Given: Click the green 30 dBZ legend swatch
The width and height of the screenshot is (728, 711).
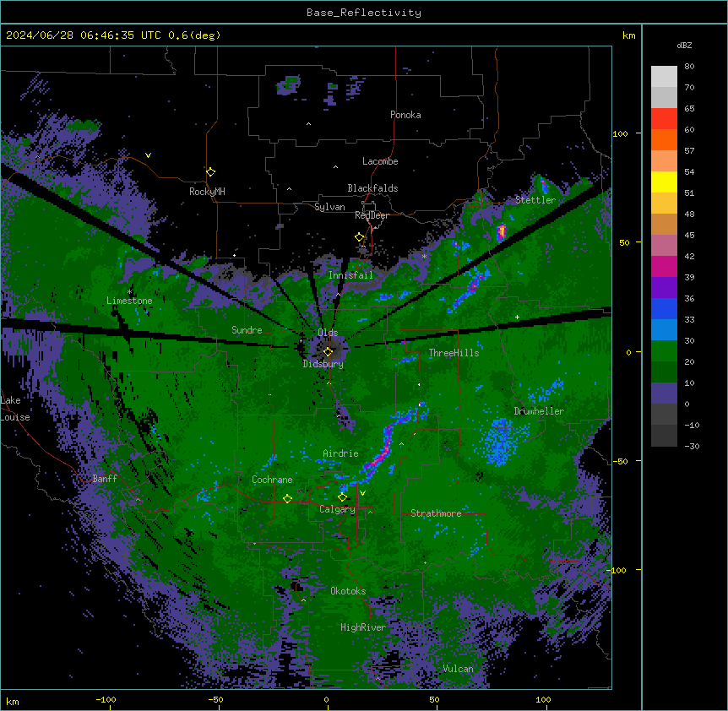Looking at the screenshot, I should pyautogui.click(x=664, y=350).
